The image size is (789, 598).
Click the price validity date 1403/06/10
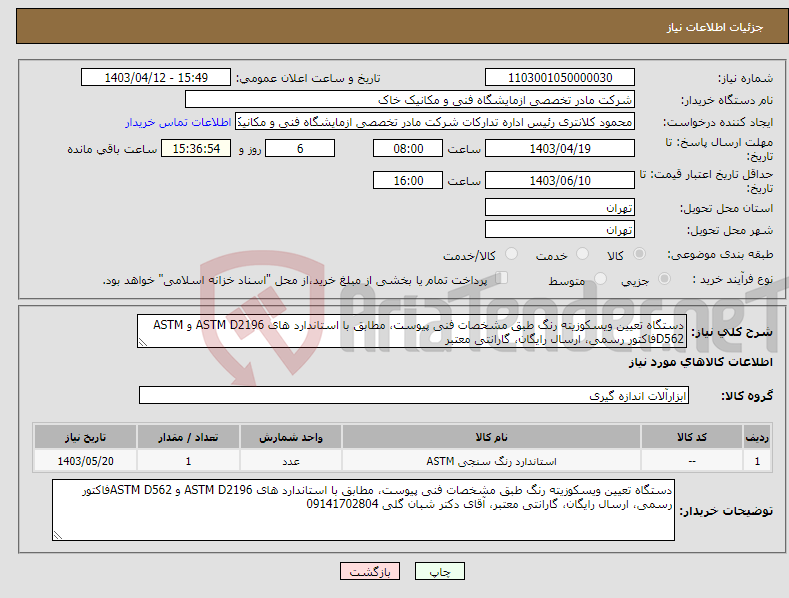point(560,180)
